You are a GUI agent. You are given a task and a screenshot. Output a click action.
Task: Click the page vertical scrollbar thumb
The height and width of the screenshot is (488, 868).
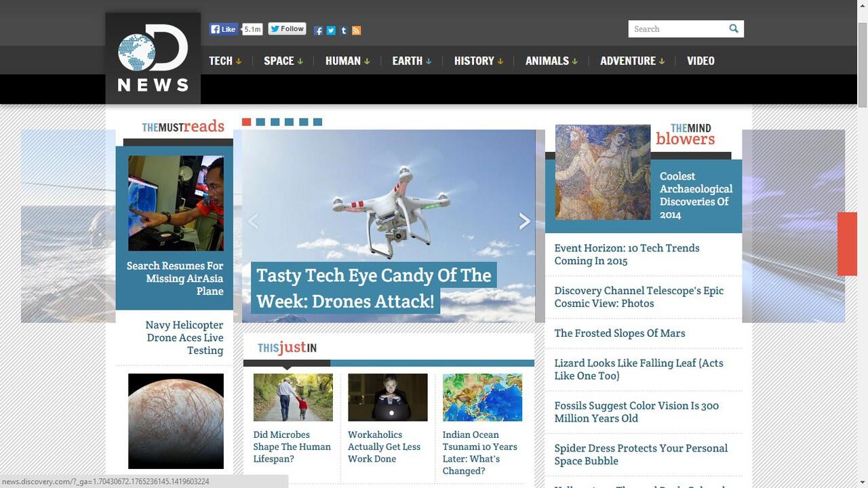(863, 64)
